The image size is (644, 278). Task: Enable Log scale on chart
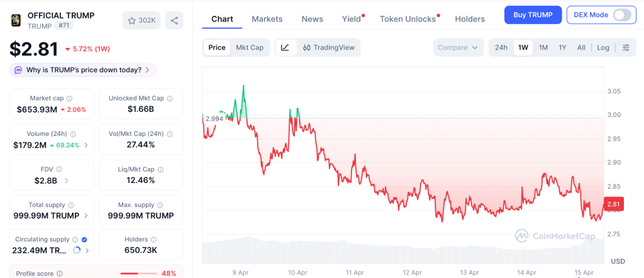click(x=603, y=47)
